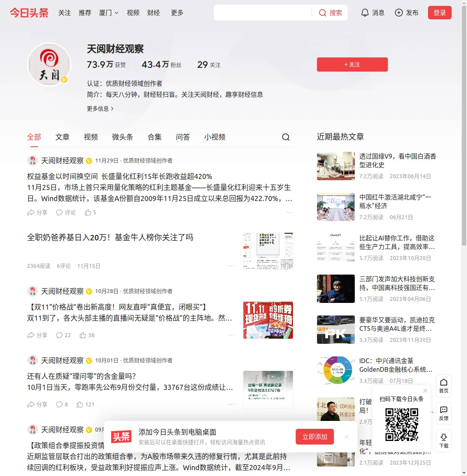Open hot article 比起让AI替你工作

coord(397,242)
